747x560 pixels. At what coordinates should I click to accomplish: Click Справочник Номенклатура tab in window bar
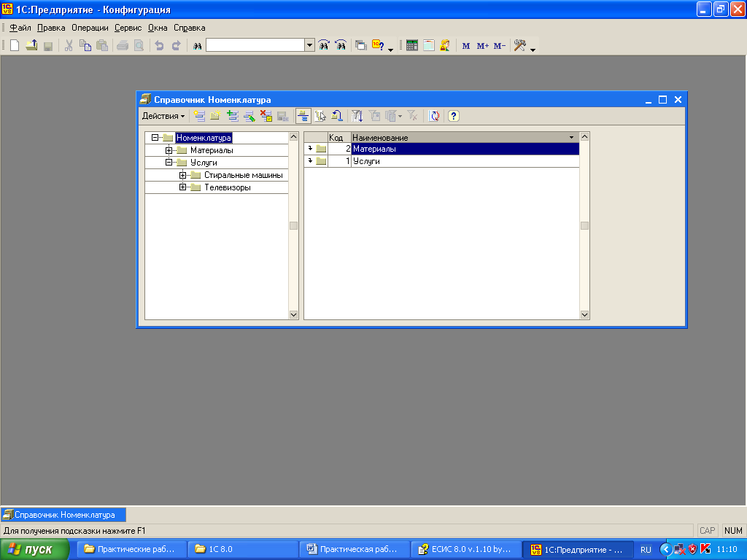[x=64, y=515]
